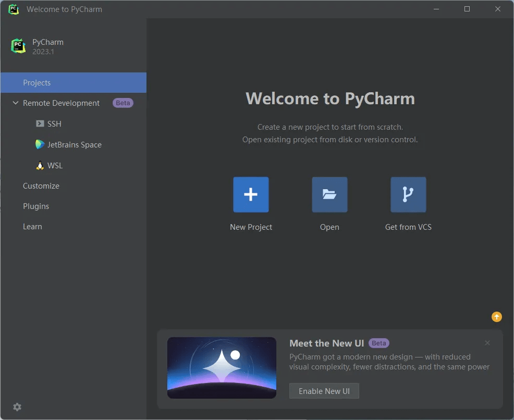The height and width of the screenshot is (420, 514).
Task: Close the Welcome to PyCharm window
Action: pos(498,9)
